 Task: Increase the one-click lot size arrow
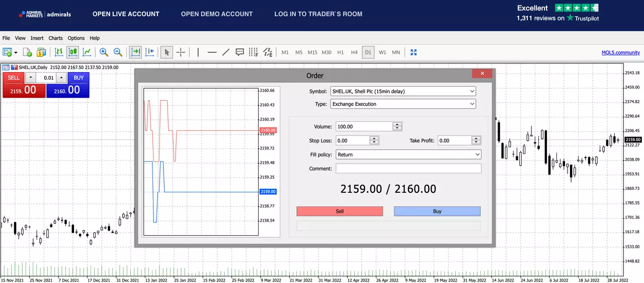point(61,78)
